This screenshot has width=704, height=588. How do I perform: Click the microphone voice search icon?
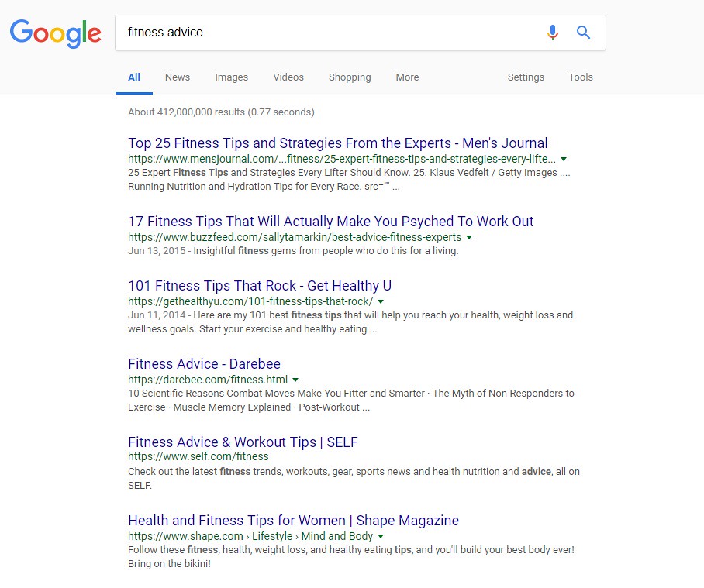(552, 33)
